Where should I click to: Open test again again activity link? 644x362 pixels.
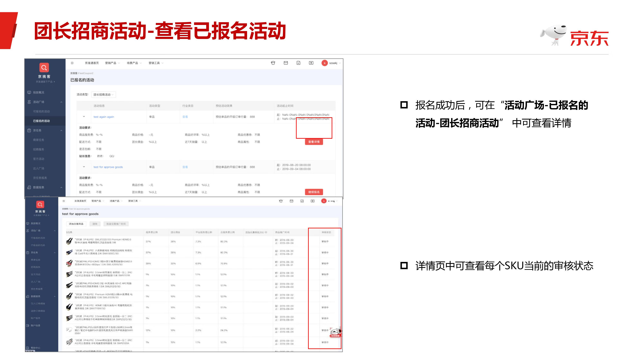pyautogui.click(x=104, y=117)
